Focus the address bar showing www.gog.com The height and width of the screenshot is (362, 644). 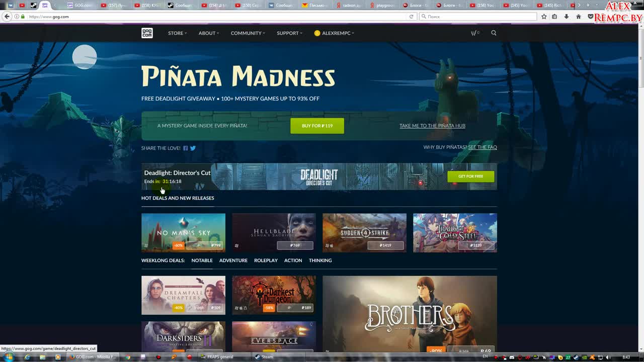pos(216,17)
